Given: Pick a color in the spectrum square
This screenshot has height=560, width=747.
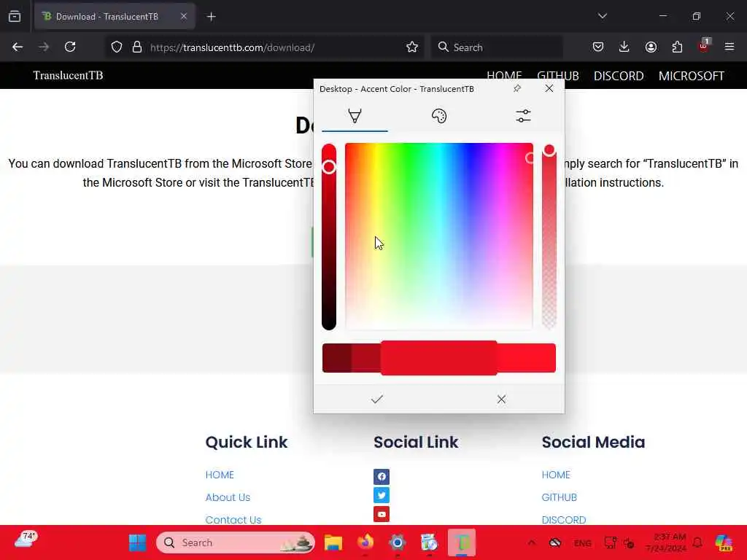Looking at the screenshot, I should pyautogui.click(x=438, y=236).
